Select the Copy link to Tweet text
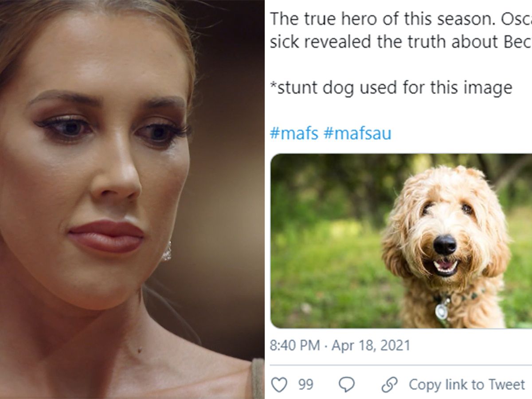 pyautogui.click(x=466, y=384)
